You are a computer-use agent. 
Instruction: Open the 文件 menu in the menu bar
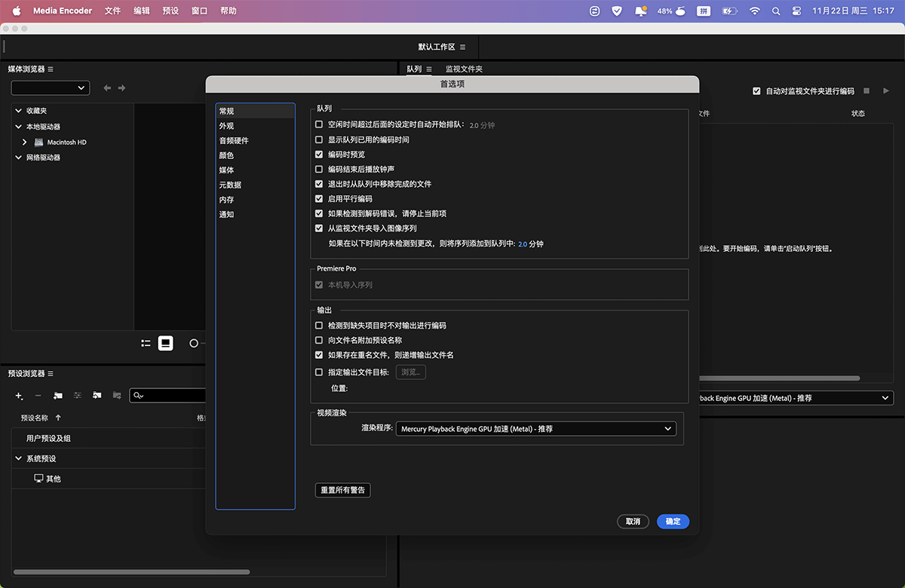click(112, 11)
